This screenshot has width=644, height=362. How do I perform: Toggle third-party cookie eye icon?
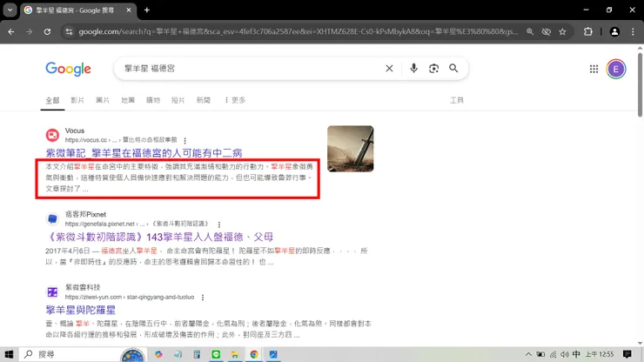pos(546,31)
